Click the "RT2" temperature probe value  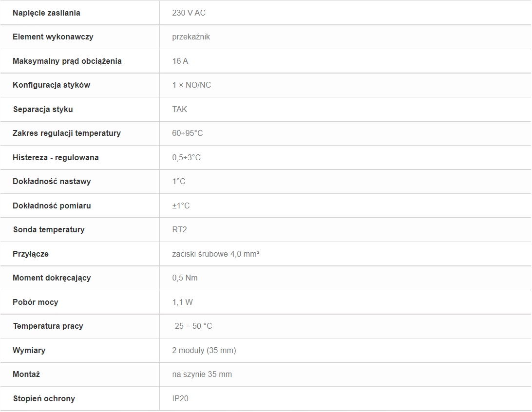point(179,229)
